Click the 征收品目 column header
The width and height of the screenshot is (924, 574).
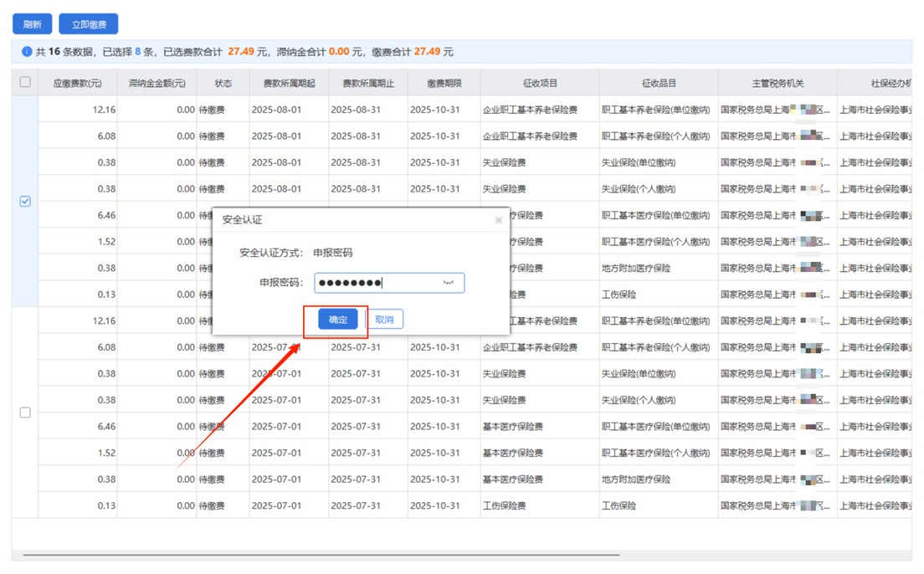point(659,84)
